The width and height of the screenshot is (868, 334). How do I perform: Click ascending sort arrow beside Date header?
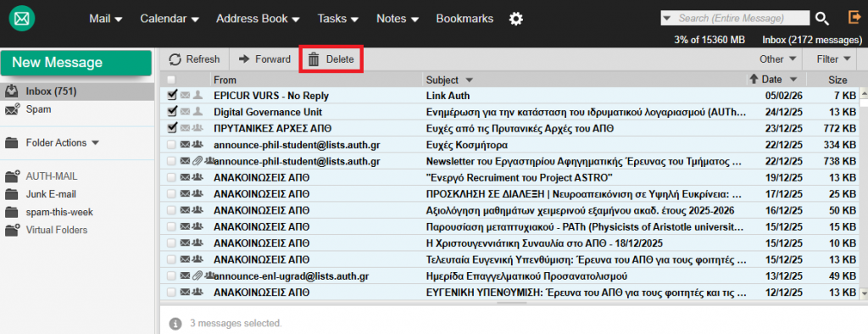click(754, 79)
